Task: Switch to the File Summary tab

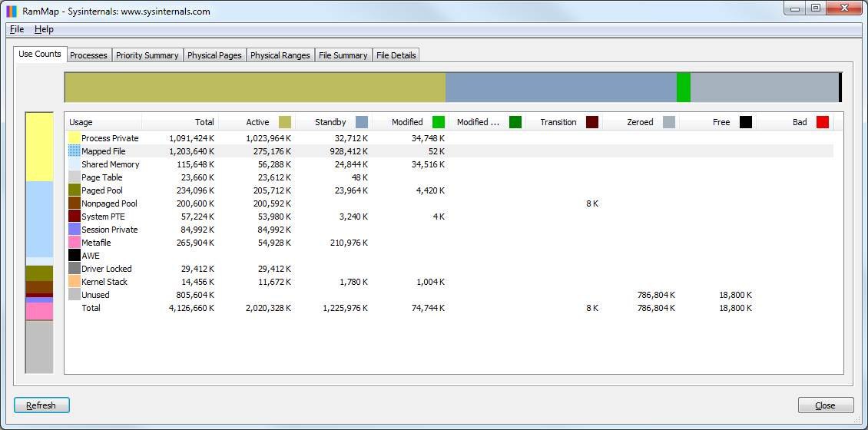Action: click(343, 55)
